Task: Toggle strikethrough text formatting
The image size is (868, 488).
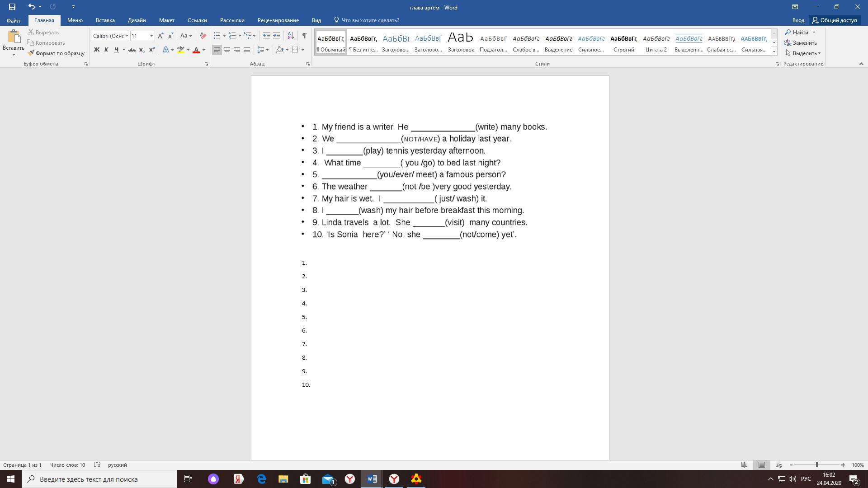Action: [x=132, y=50]
